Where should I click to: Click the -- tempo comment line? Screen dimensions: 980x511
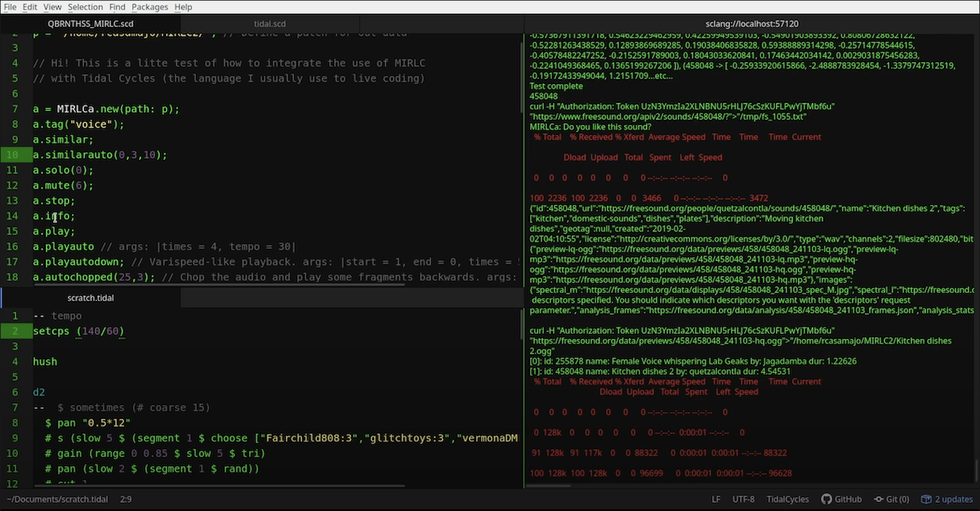[57, 315]
